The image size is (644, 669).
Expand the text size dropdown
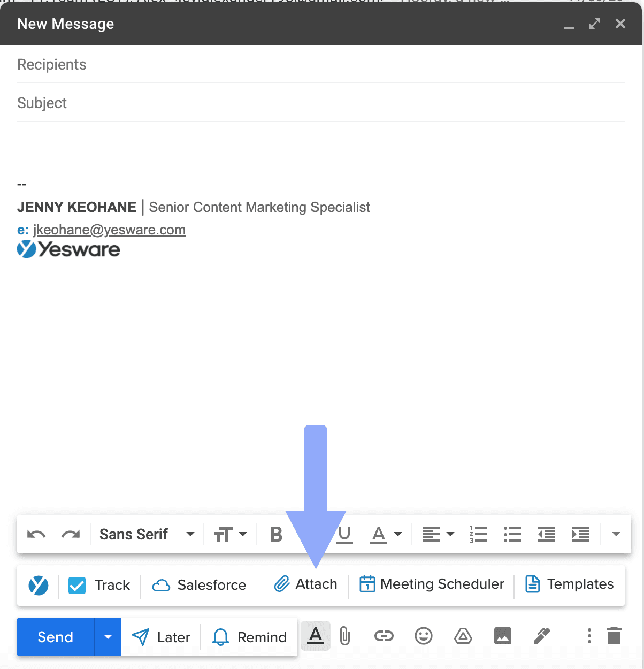pyautogui.click(x=230, y=534)
